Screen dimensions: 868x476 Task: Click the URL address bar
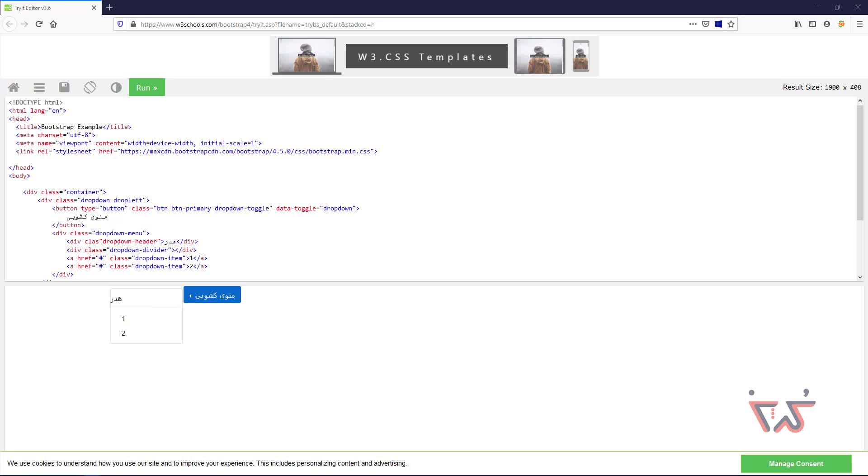point(407,24)
